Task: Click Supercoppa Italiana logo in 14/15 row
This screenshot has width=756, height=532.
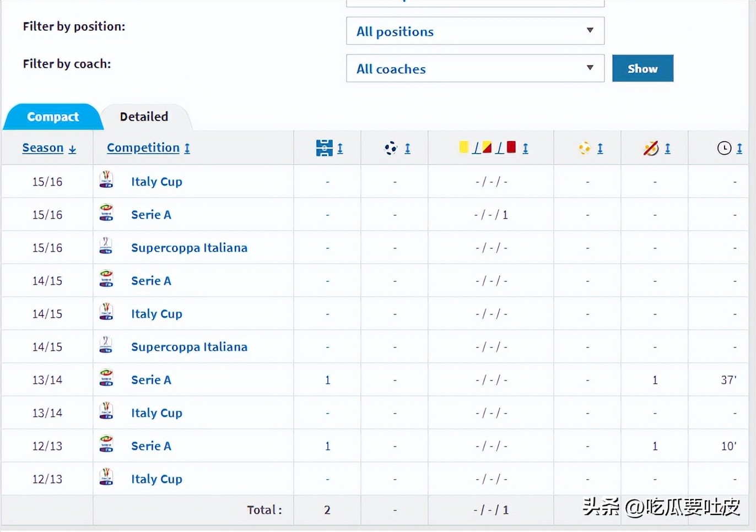Action: click(x=106, y=346)
